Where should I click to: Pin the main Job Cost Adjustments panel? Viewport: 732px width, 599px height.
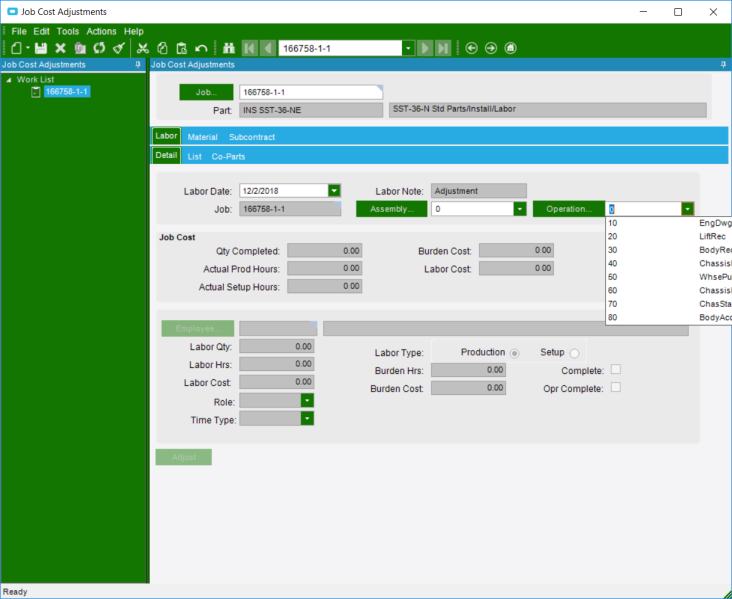click(x=723, y=64)
